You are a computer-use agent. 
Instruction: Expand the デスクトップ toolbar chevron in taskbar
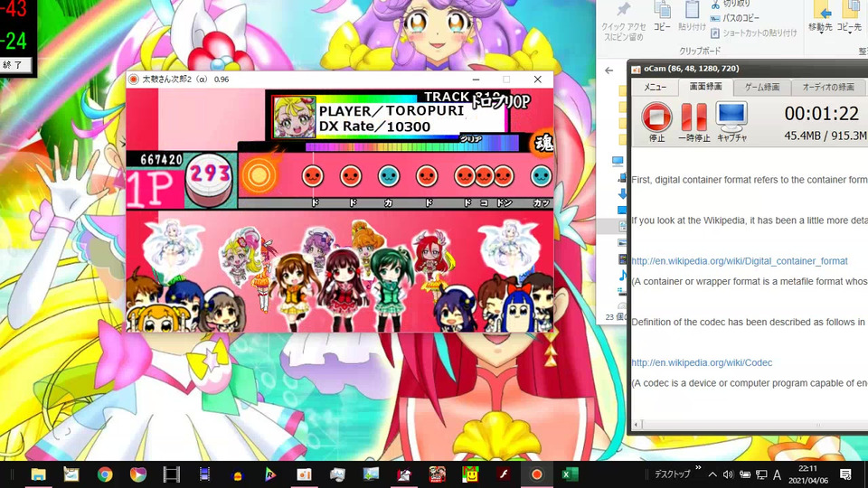click(698, 468)
